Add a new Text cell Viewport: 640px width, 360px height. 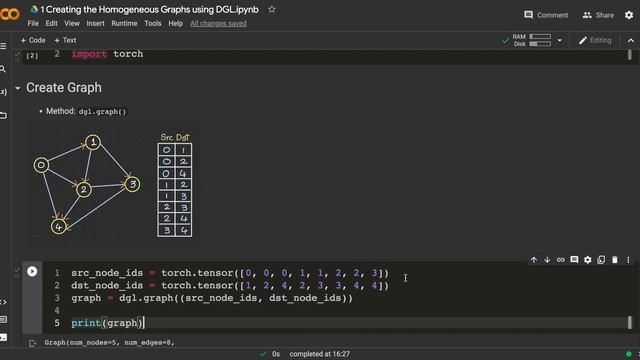pyautogui.click(x=65, y=40)
